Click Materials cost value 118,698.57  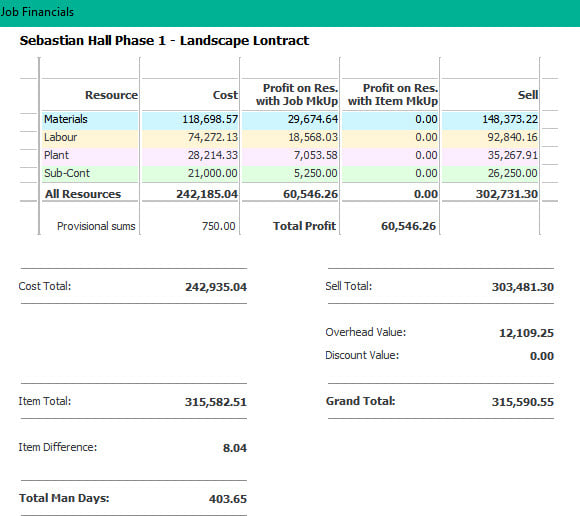(210, 119)
